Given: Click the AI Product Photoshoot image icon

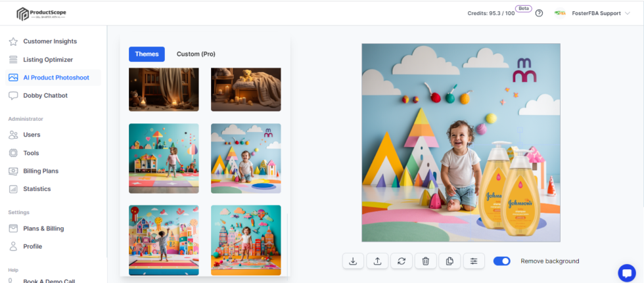Looking at the screenshot, I should pyautogui.click(x=13, y=77).
